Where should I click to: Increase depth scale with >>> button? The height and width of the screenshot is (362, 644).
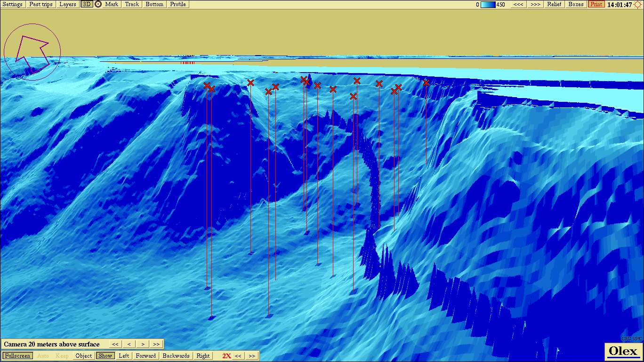[x=535, y=4]
